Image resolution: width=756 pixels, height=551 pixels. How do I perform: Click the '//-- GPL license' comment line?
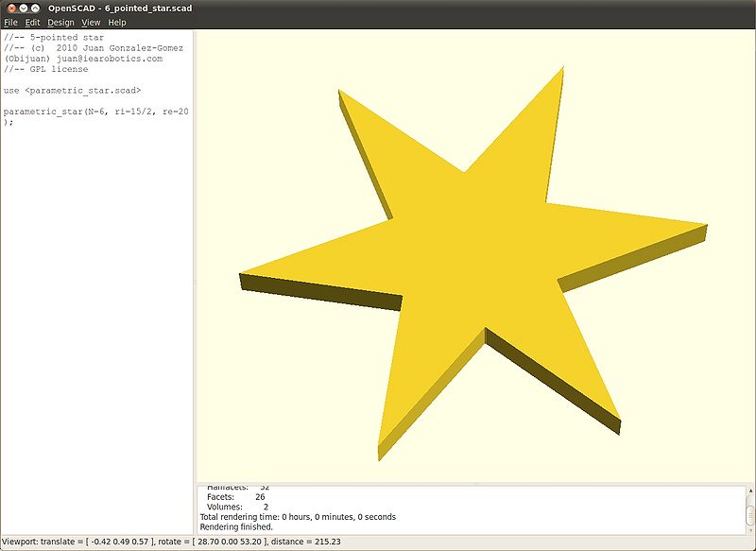(x=45, y=69)
